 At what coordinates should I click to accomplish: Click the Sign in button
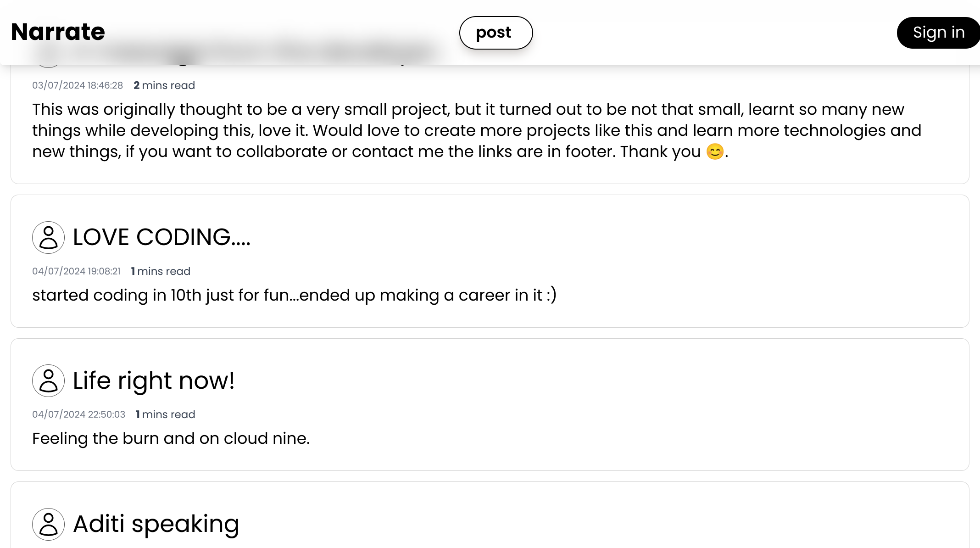coord(938,33)
